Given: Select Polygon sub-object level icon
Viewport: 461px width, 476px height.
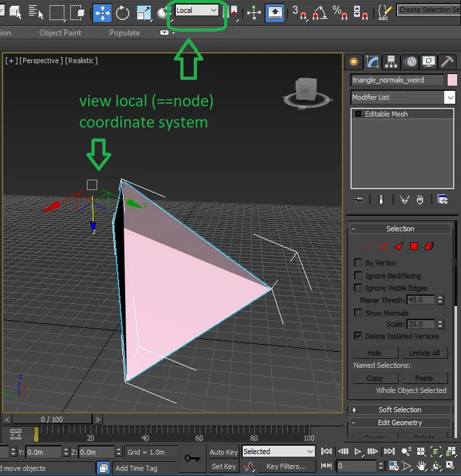Looking at the screenshot, I should [x=414, y=246].
